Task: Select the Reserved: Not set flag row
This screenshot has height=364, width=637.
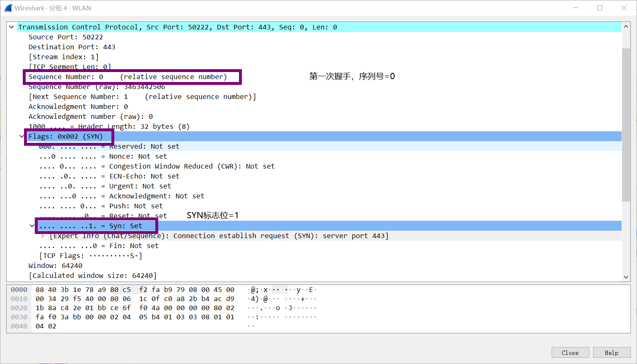Action: pyautogui.click(x=109, y=146)
